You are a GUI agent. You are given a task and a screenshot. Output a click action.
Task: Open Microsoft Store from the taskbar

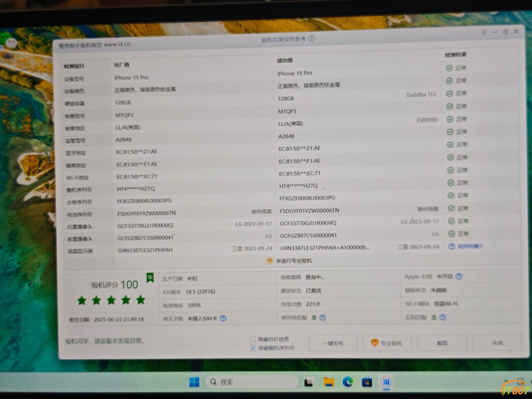pos(367,382)
